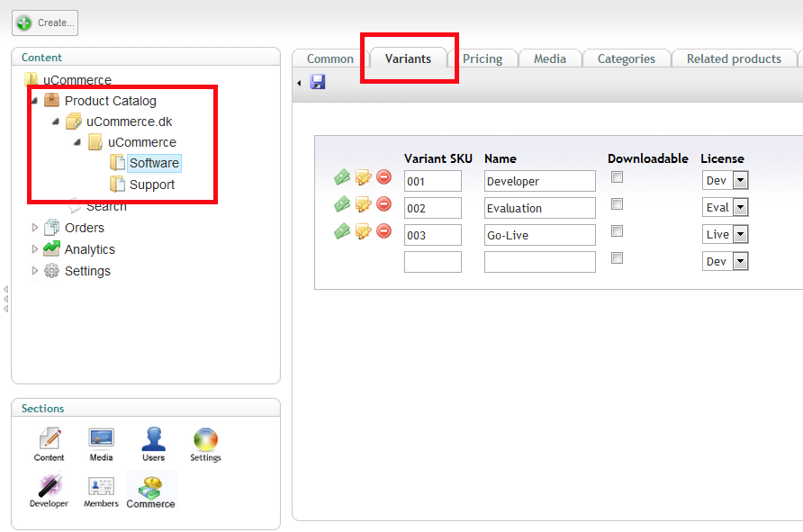
Task: Select the Software category
Action: click(x=154, y=163)
